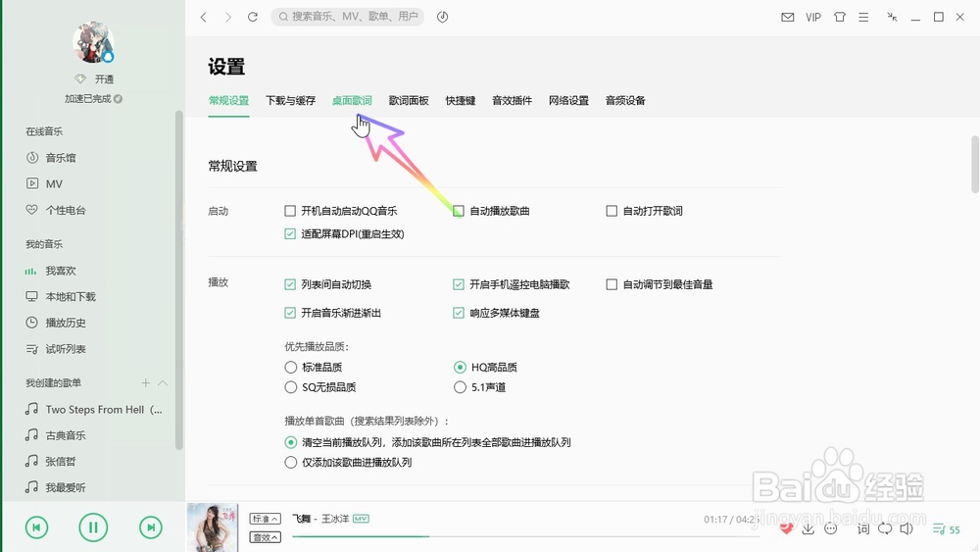Enable 自动播放歌曲 checkbox
This screenshot has width=980, height=552.
(459, 211)
